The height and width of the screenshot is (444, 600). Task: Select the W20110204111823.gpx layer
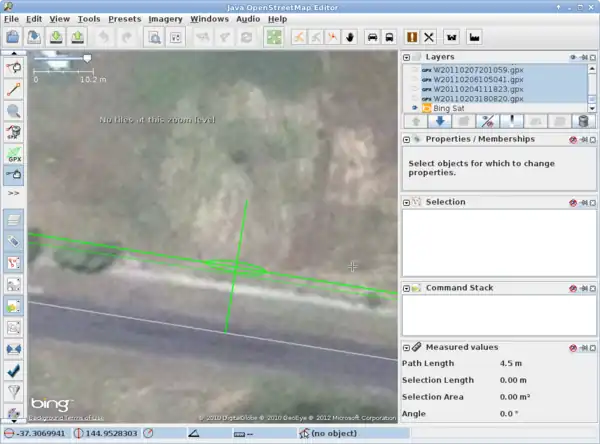475,89
